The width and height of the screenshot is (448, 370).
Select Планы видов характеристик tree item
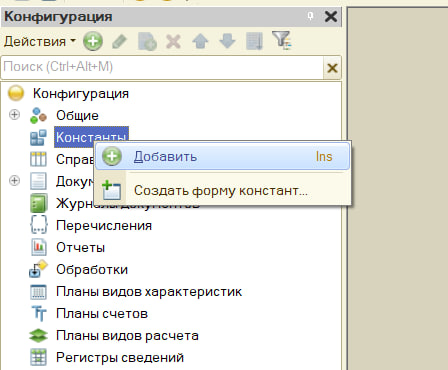149,291
